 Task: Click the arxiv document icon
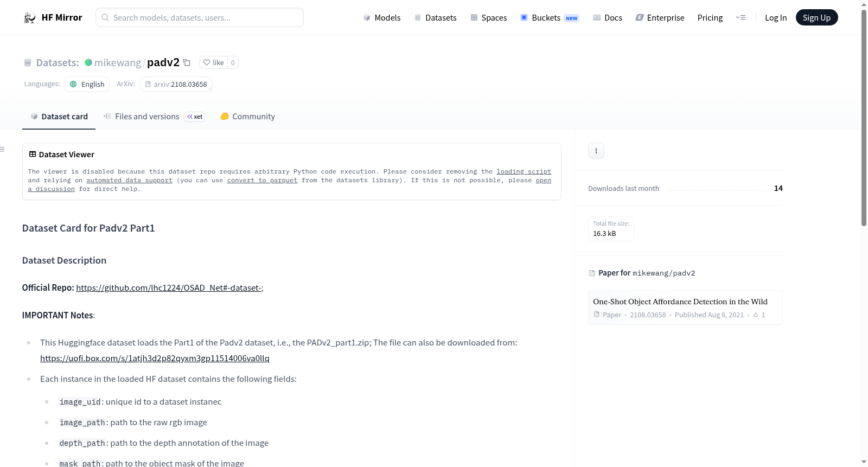click(148, 84)
